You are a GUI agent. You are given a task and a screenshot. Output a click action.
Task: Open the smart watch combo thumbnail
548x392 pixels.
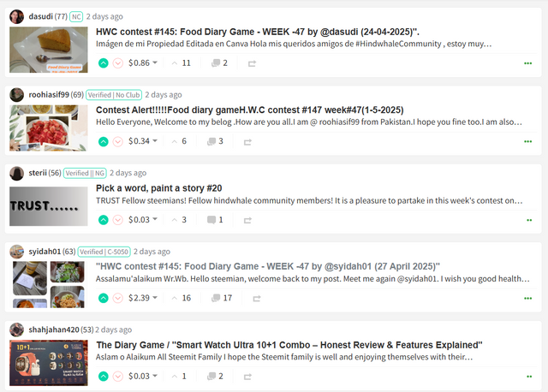tap(49, 363)
